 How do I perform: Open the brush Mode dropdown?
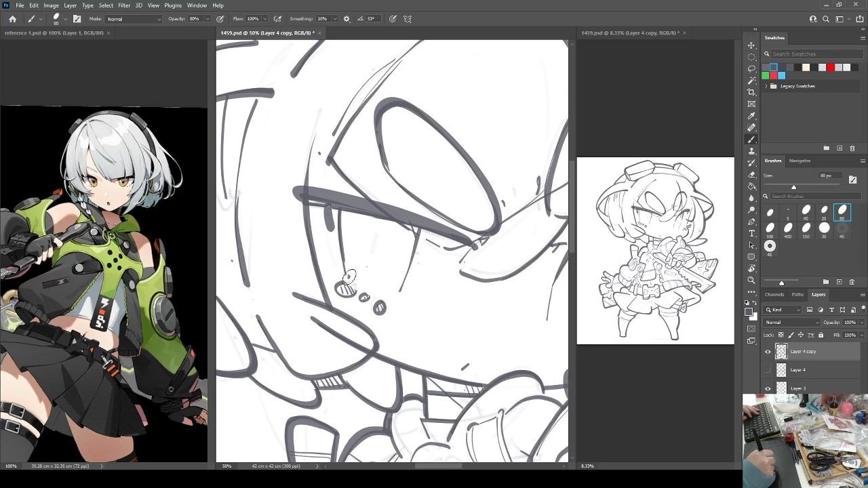134,19
